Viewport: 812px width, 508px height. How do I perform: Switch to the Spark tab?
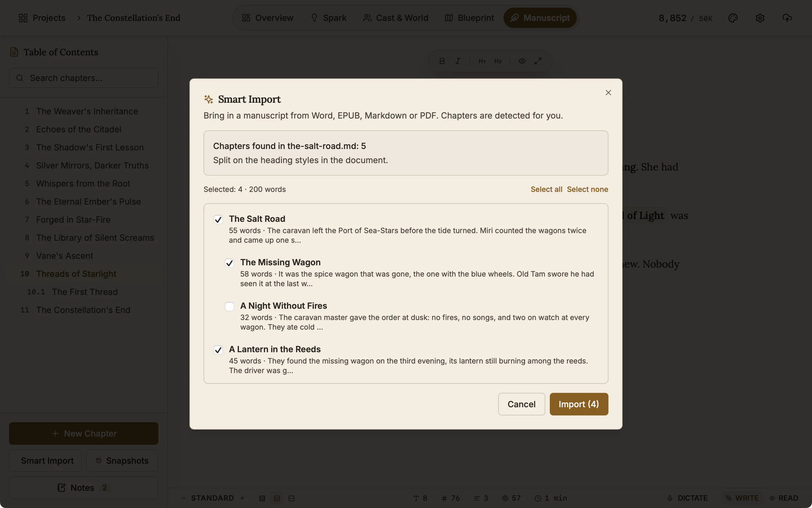click(x=329, y=18)
